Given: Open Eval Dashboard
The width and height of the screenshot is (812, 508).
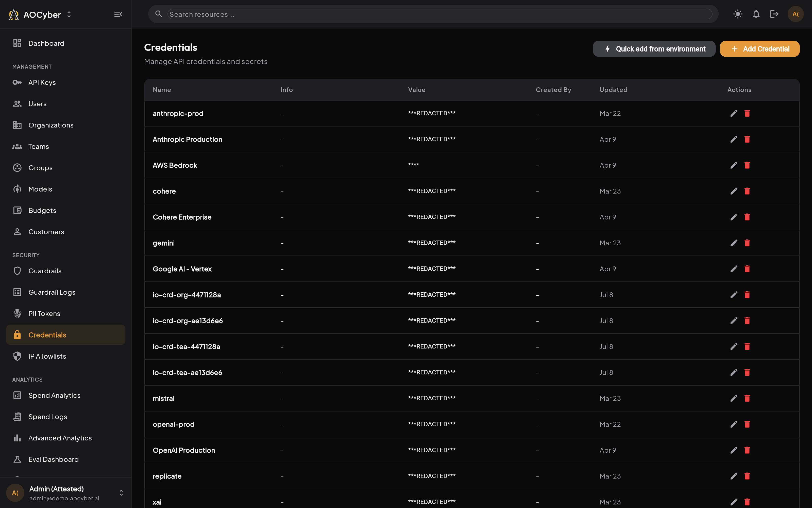Looking at the screenshot, I should pos(66,459).
